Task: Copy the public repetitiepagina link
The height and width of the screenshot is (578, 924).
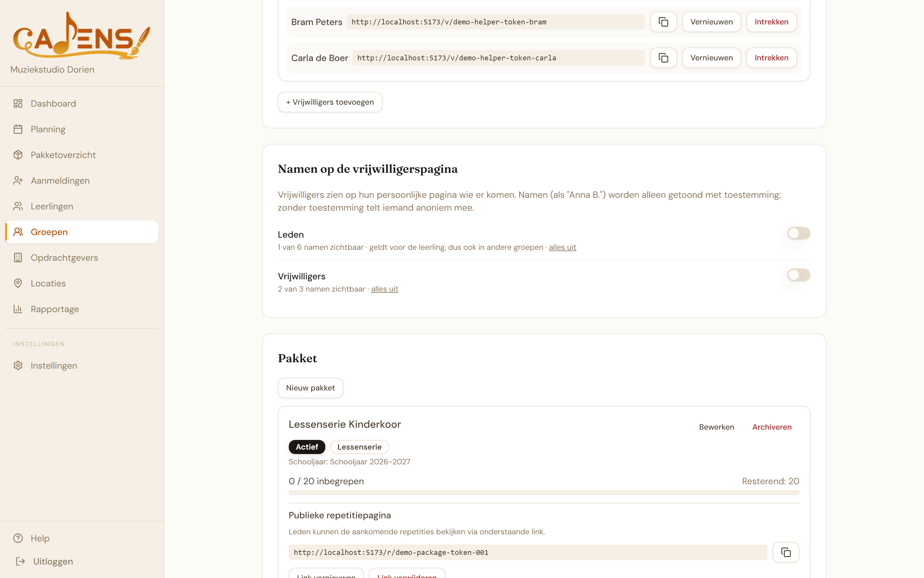Action: point(786,552)
